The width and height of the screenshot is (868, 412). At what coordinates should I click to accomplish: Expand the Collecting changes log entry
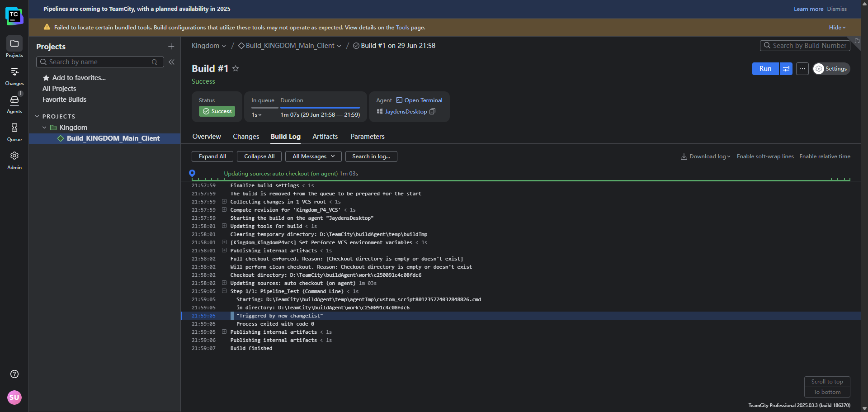[x=224, y=202]
